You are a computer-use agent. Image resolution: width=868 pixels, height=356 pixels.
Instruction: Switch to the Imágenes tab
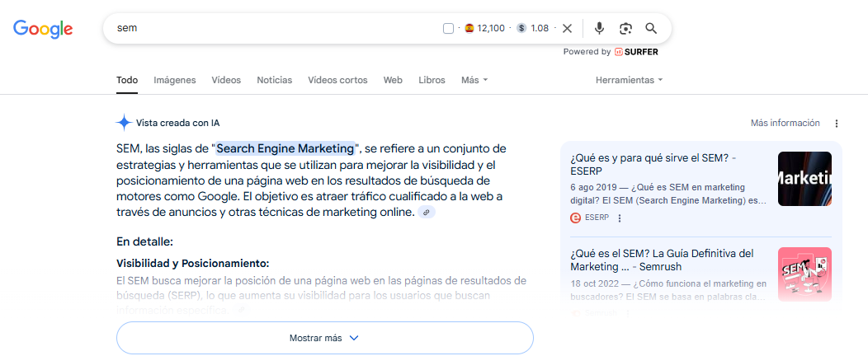[x=175, y=80]
